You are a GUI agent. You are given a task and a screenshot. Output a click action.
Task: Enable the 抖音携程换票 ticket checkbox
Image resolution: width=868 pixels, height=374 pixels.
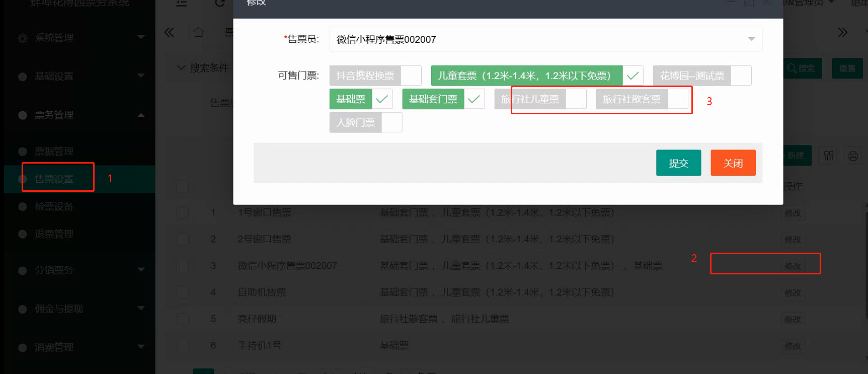click(411, 76)
